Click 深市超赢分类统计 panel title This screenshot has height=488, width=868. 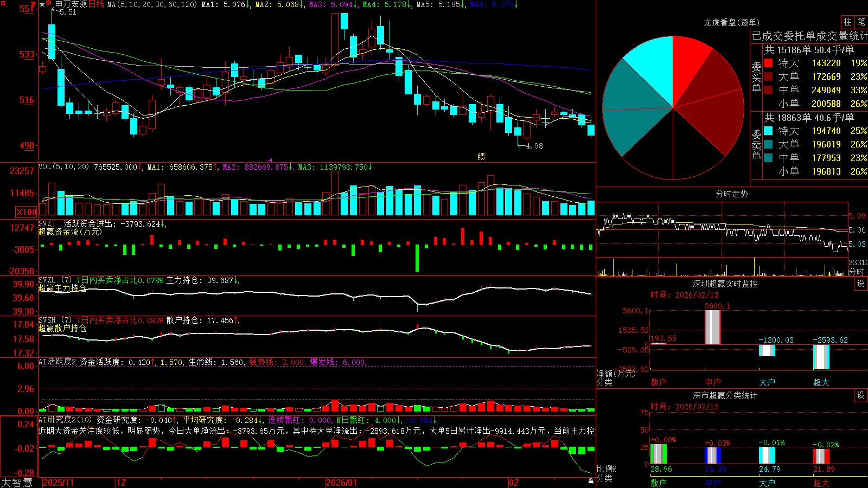[725, 395]
